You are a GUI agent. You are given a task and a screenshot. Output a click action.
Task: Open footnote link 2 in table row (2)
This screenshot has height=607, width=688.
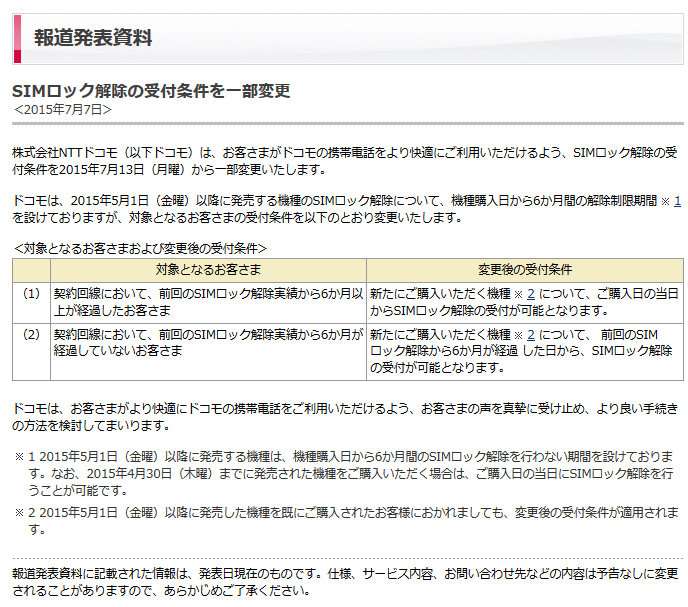[530, 335]
